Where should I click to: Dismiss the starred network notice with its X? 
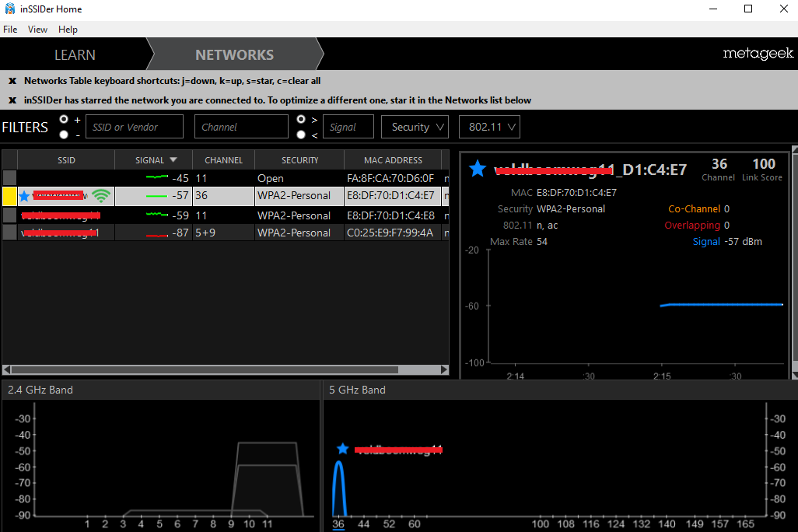pyautogui.click(x=12, y=100)
